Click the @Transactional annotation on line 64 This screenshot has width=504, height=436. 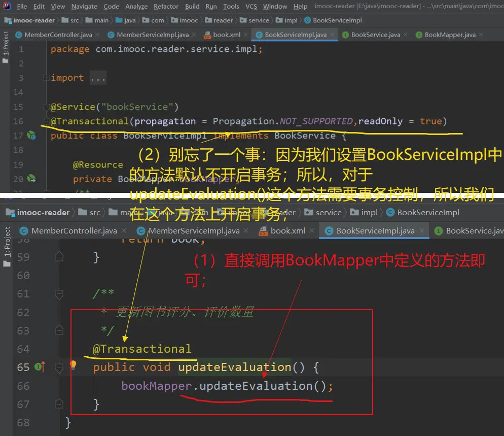point(142,349)
